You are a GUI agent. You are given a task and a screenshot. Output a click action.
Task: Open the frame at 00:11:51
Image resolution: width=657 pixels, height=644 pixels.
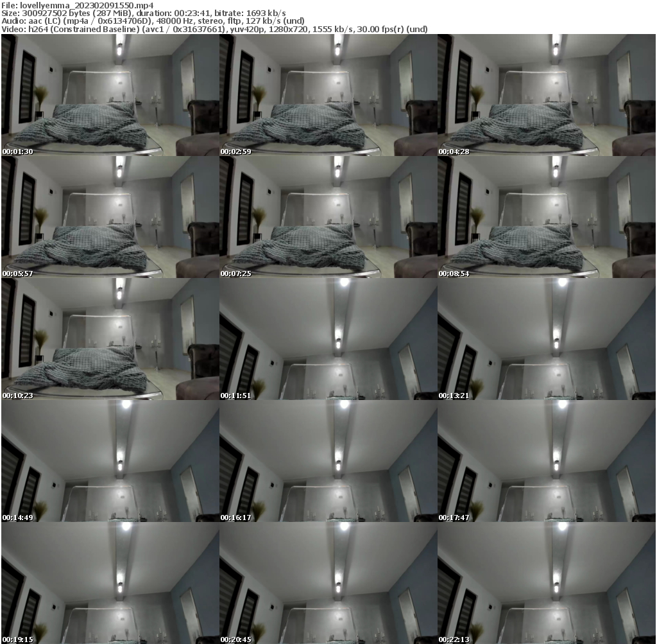click(x=328, y=339)
